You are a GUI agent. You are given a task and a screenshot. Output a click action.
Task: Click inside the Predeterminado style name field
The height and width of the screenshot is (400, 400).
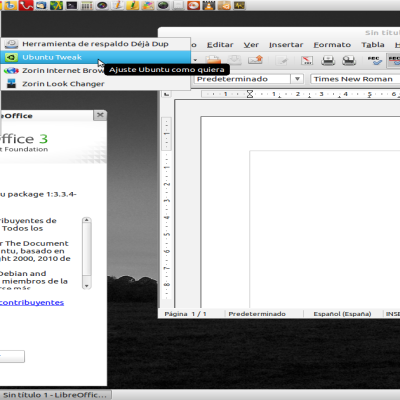(242, 79)
